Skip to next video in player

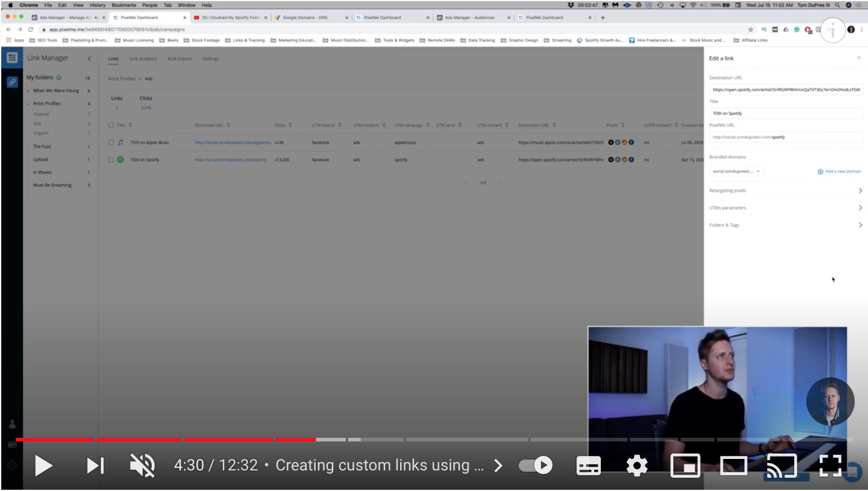tap(96, 466)
